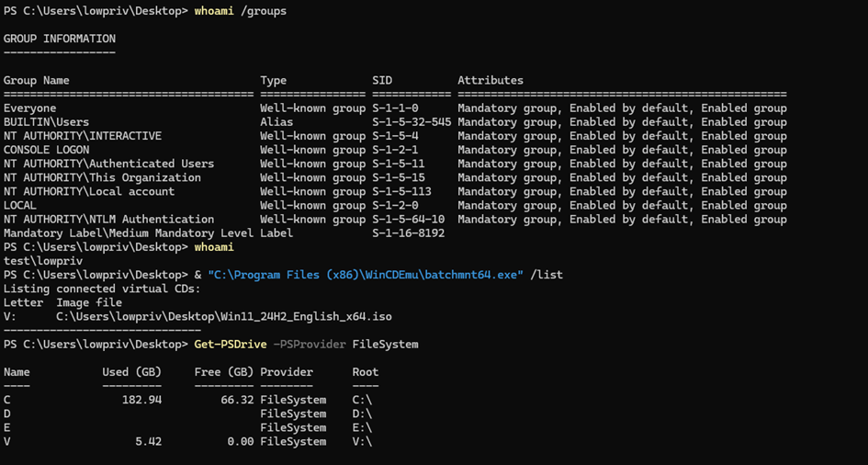Select the SID "S-1-2-0"
This screenshot has width=868, height=465.
pos(395,205)
